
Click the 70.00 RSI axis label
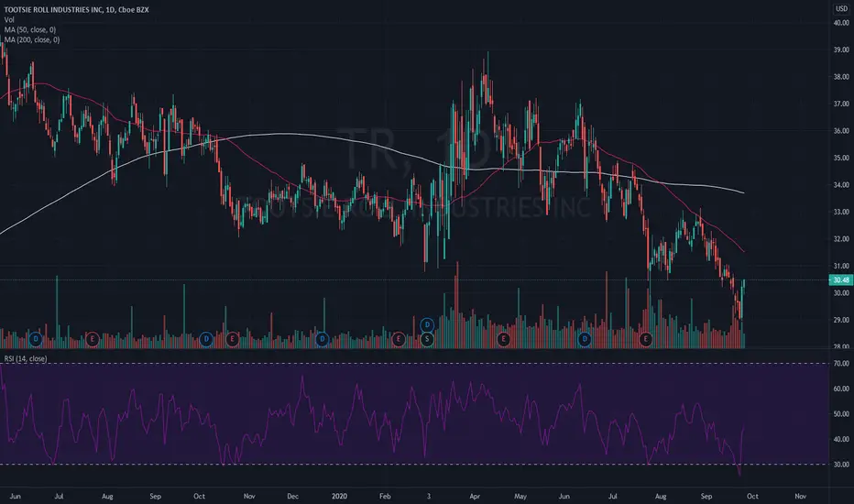[x=841, y=364]
